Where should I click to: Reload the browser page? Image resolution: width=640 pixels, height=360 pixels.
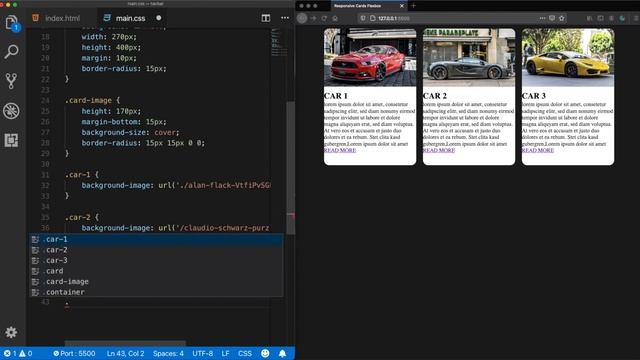coord(324,18)
